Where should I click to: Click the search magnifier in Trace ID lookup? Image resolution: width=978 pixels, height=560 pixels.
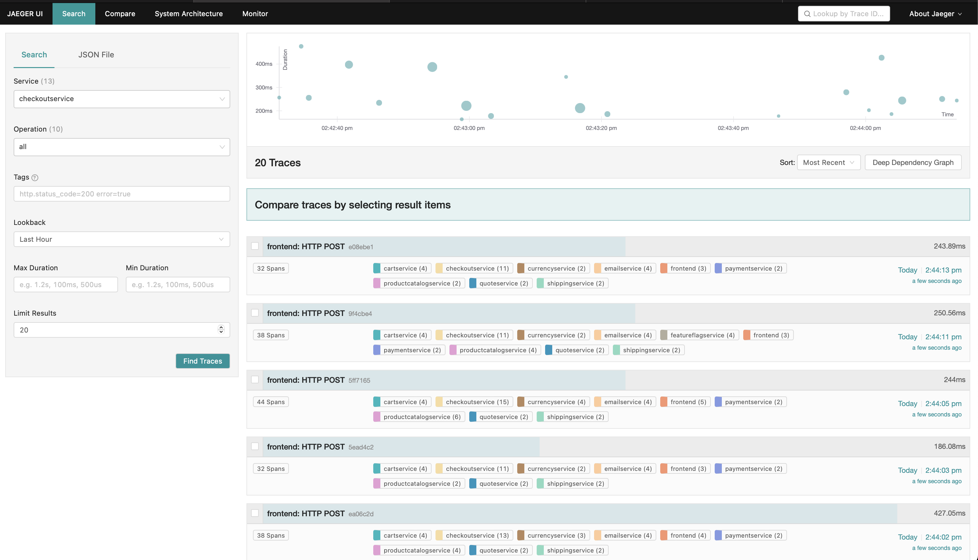(x=807, y=14)
